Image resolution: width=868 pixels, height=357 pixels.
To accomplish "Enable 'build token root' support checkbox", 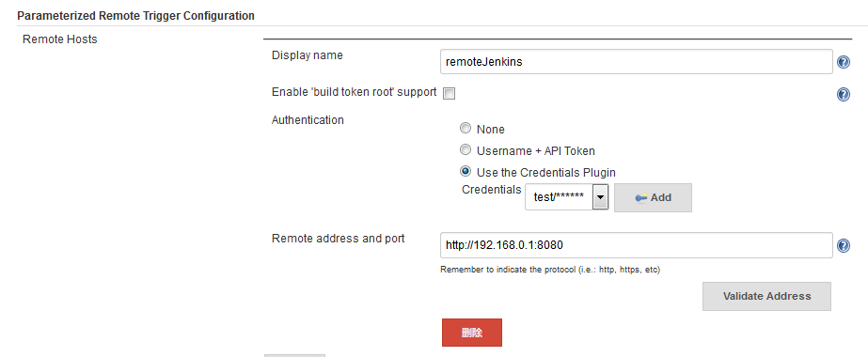I will tap(450, 93).
